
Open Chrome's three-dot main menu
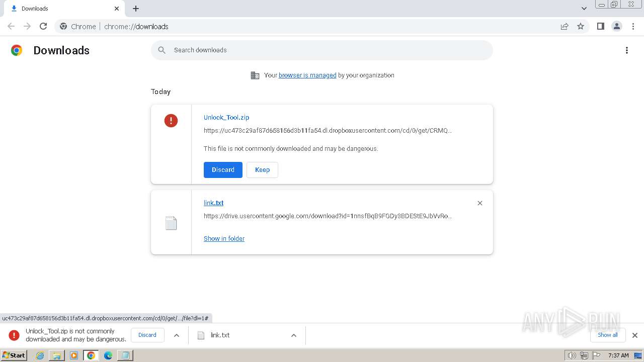pyautogui.click(x=633, y=26)
